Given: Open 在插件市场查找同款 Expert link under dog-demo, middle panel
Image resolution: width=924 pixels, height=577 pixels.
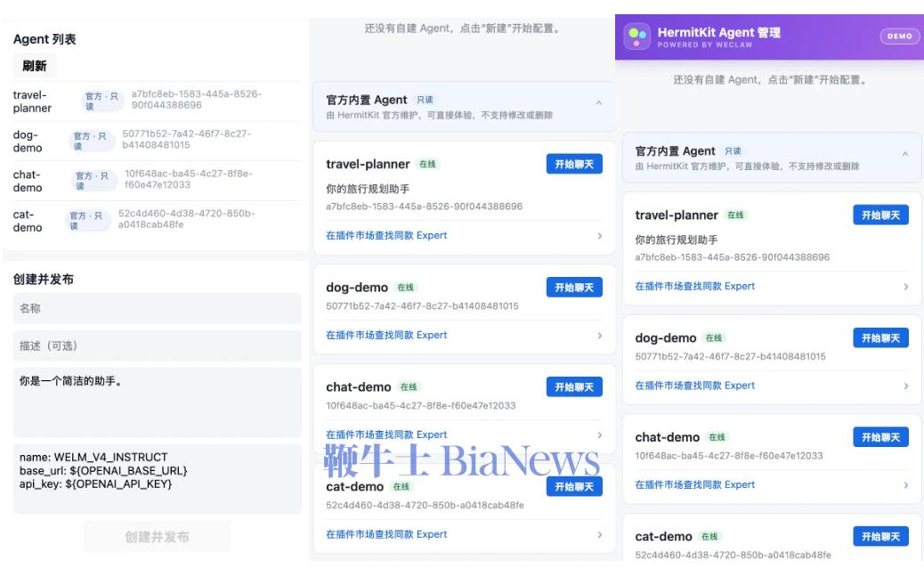Looking at the screenshot, I should [386, 335].
